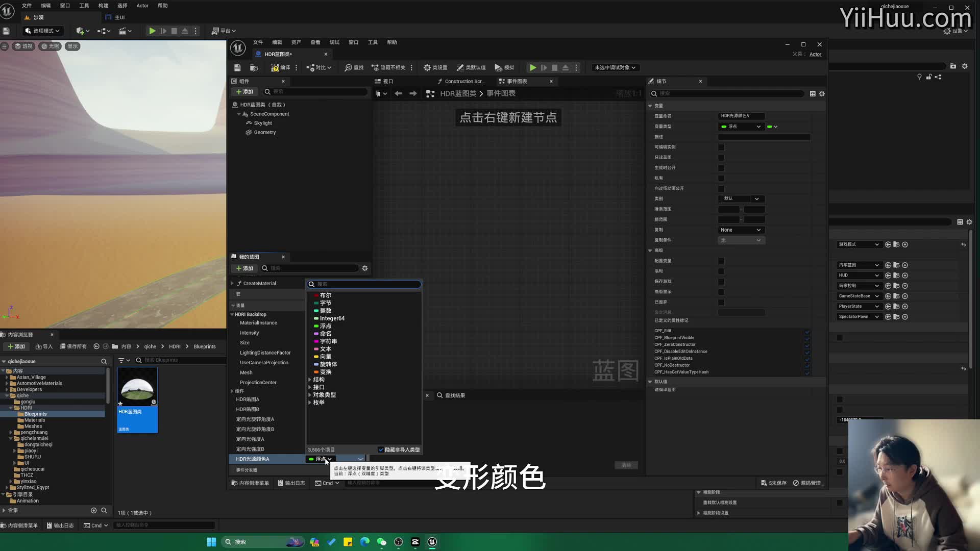Select 浮点 float type from variable dropdown
The width and height of the screenshot is (980, 551).
pos(326,325)
